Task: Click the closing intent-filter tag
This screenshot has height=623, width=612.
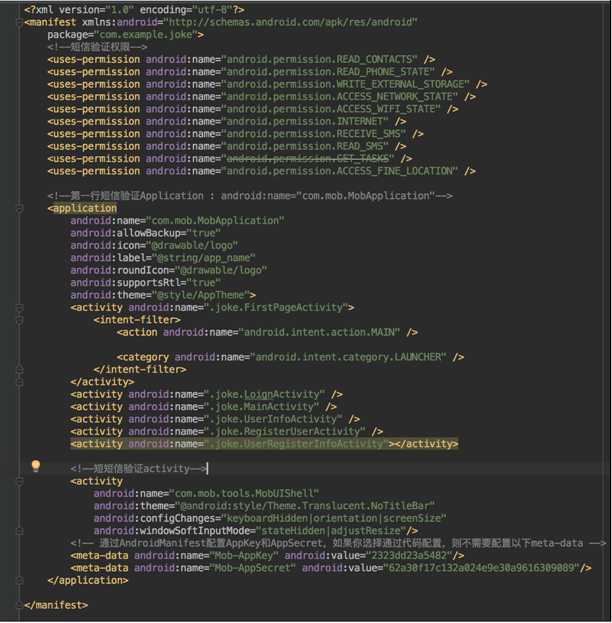Action: [140, 370]
